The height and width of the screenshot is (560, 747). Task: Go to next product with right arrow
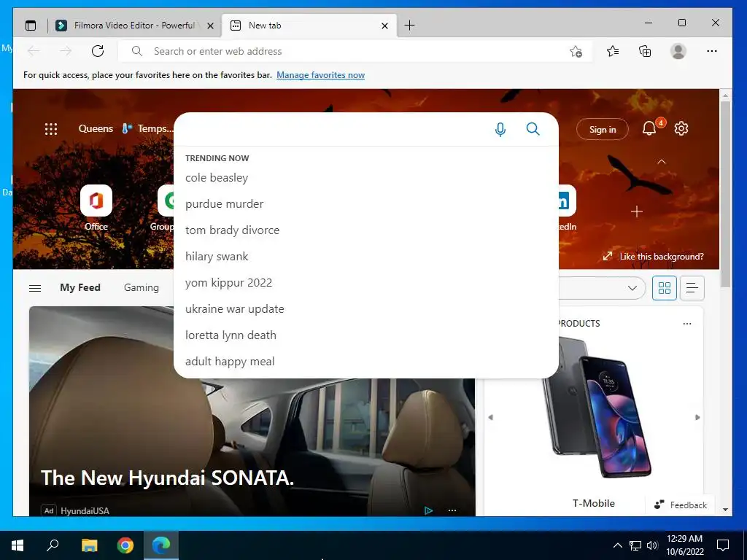pos(697,417)
